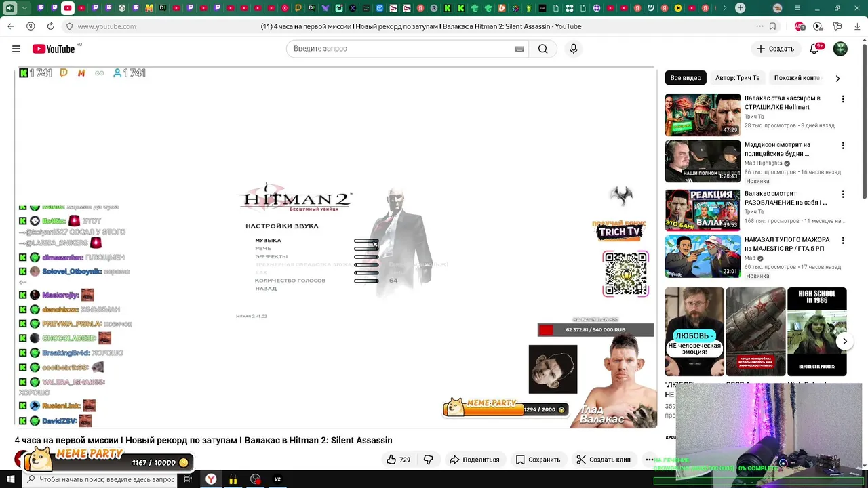This screenshot has height=488, width=868.
Task: Click the 'Создать клип' button
Action: pos(604,460)
